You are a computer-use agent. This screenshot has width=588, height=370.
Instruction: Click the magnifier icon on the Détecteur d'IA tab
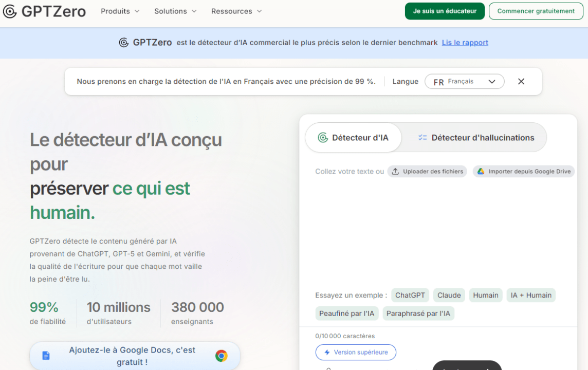323,137
